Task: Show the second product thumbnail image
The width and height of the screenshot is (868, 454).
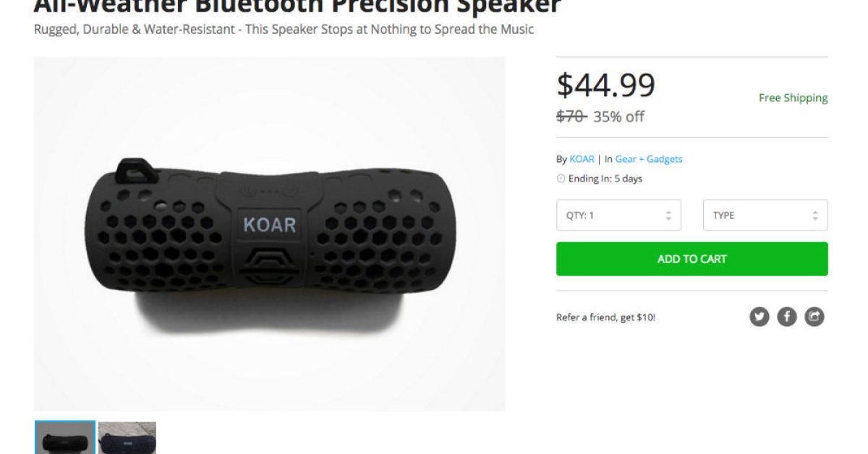Action: point(127,438)
